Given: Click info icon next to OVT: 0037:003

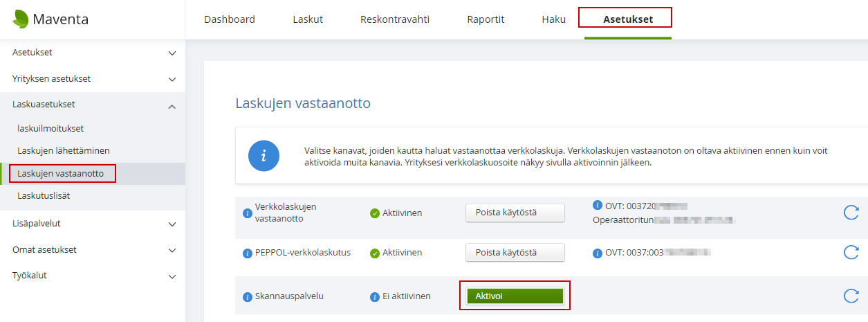Looking at the screenshot, I should 598,253.
